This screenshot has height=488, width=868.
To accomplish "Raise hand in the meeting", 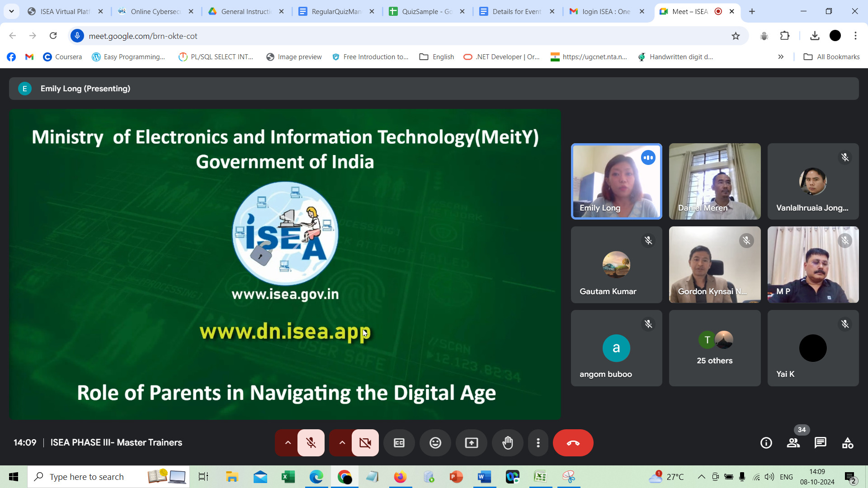I will click(x=508, y=443).
